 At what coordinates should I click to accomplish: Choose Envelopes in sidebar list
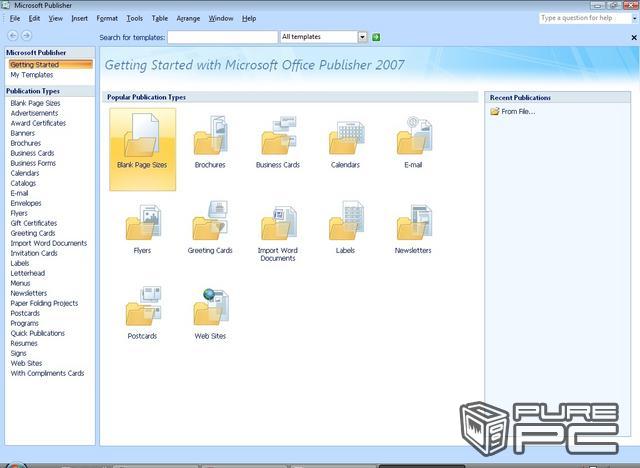(x=26, y=203)
